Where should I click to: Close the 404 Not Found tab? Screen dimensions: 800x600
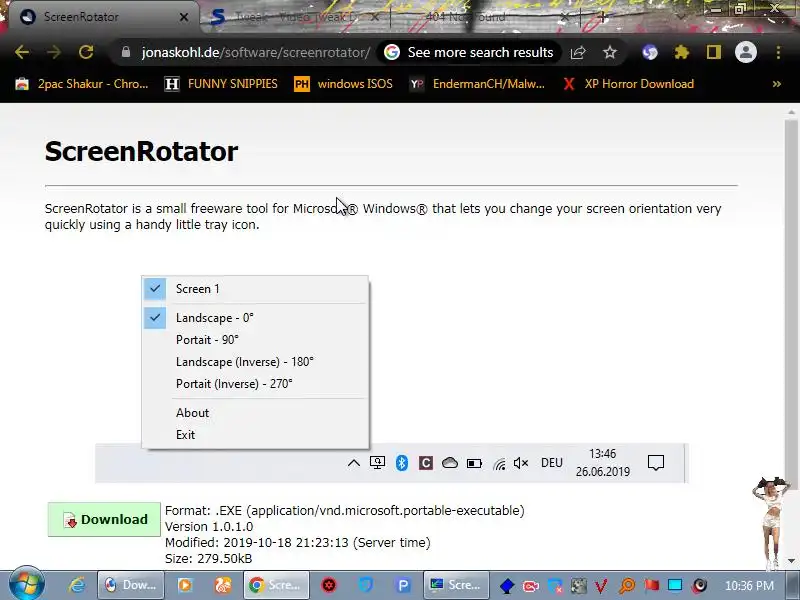point(565,17)
